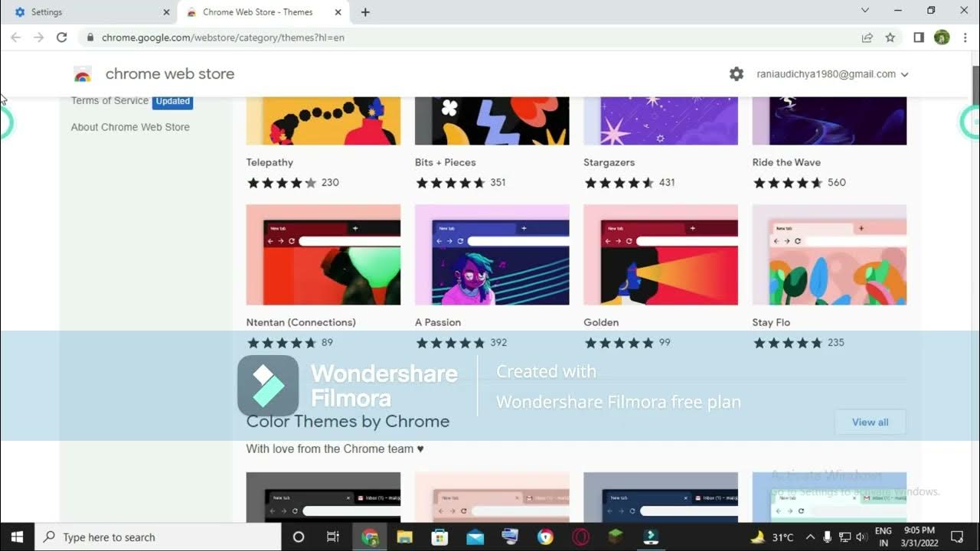Open the Stay Flo theme thumbnail

tap(829, 255)
